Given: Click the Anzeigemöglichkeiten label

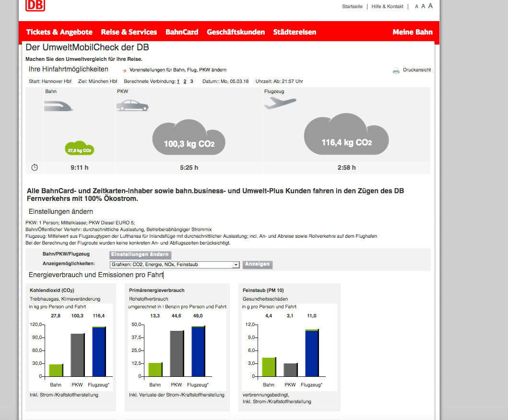Looking at the screenshot, I should (69, 264).
